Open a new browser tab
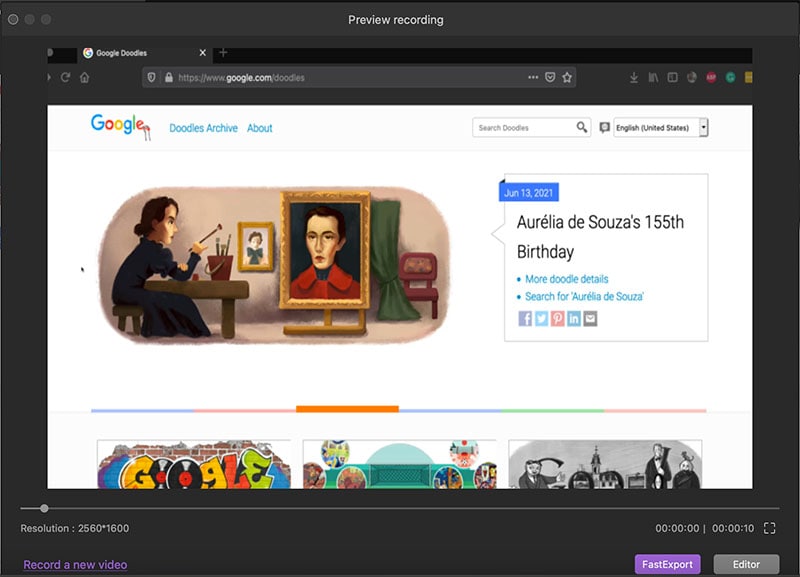800x577 pixels. coord(223,53)
